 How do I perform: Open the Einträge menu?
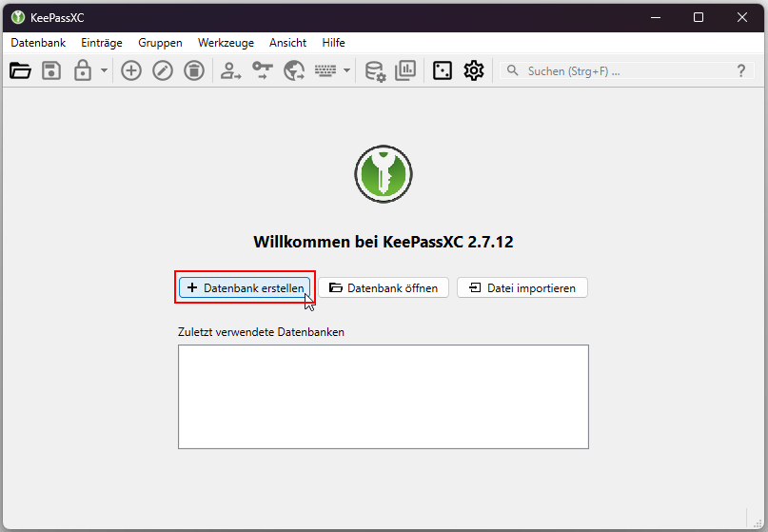click(x=102, y=43)
